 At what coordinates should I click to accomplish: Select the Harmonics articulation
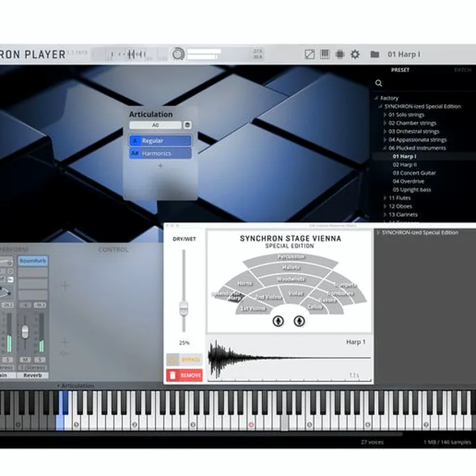(160, 153)
